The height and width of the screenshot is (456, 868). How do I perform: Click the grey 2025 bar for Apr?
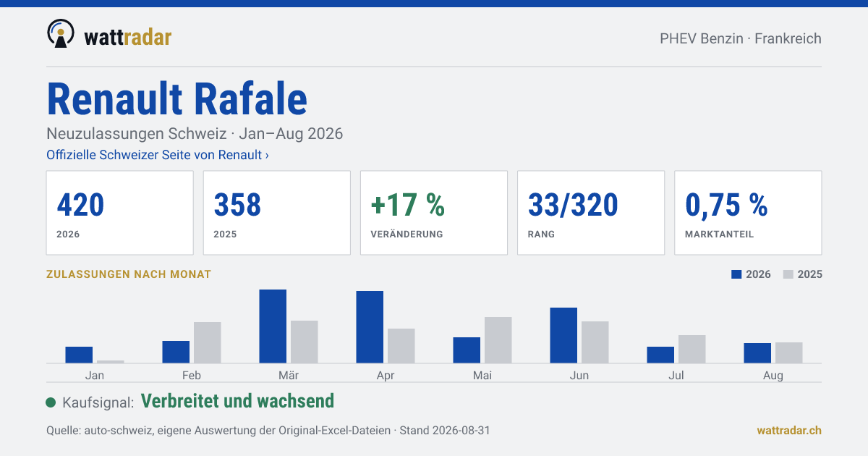(401, 346)
